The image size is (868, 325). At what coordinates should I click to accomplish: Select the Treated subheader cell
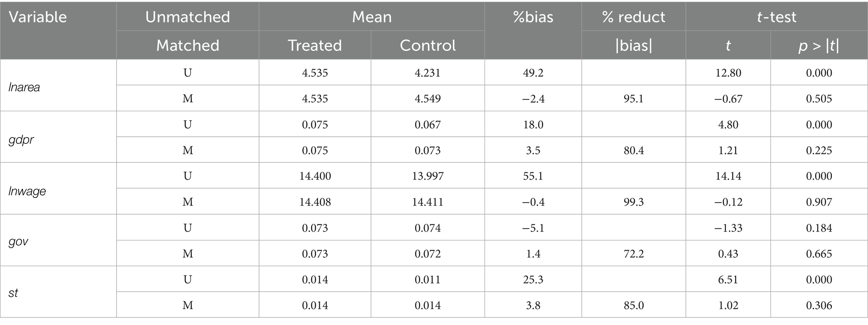(315, 45)
